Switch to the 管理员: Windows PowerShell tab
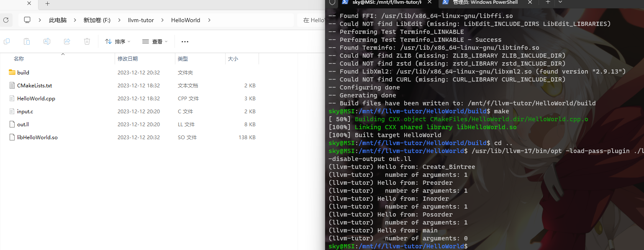 (x=485, y=3)
